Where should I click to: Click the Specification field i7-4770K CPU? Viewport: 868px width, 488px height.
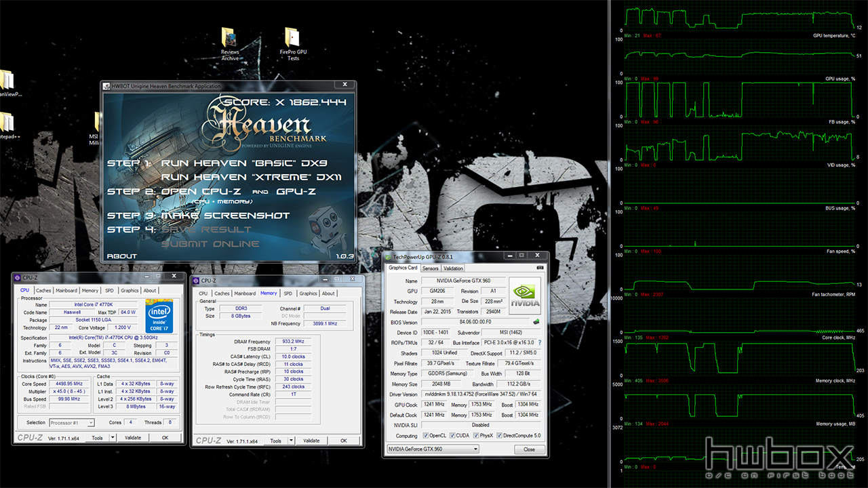click(x=112, y=338)
